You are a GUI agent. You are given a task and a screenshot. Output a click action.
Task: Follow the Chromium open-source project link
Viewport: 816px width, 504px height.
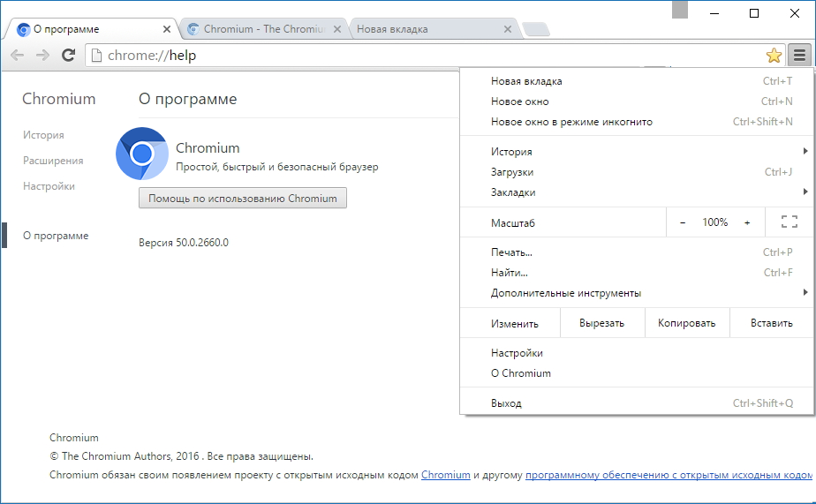click(x=445, y=475)
